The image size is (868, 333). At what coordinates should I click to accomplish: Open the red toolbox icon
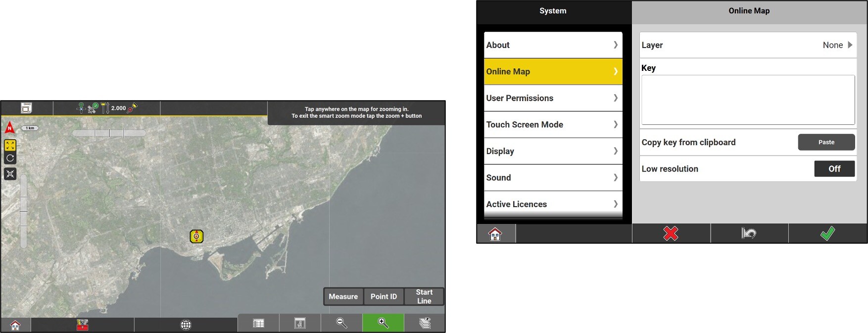pos(82,325)
